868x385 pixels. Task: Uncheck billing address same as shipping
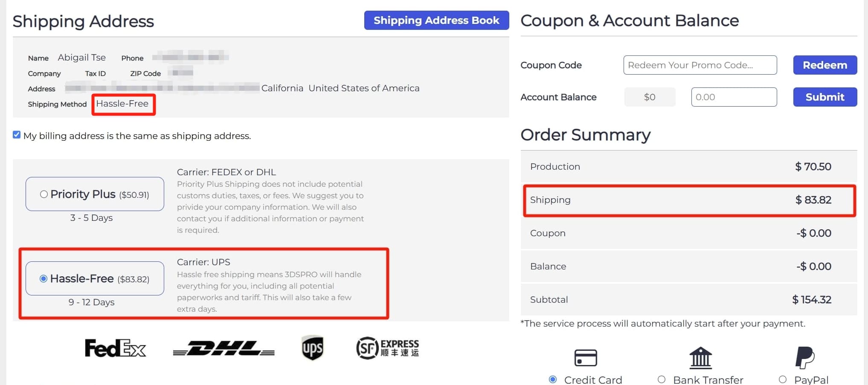[x=17, y=135]
